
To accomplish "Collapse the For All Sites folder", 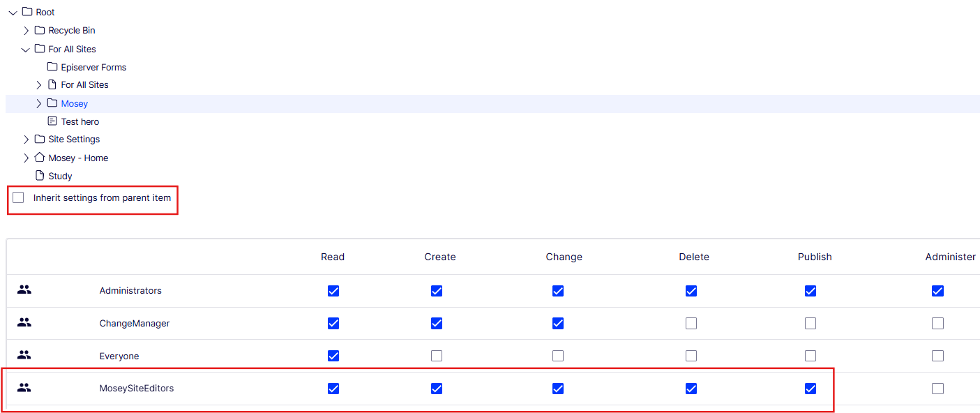I will [27, 50].
